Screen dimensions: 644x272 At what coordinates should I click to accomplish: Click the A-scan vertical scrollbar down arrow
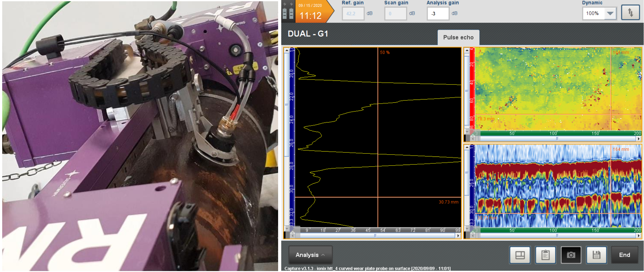tap(287, 229)
